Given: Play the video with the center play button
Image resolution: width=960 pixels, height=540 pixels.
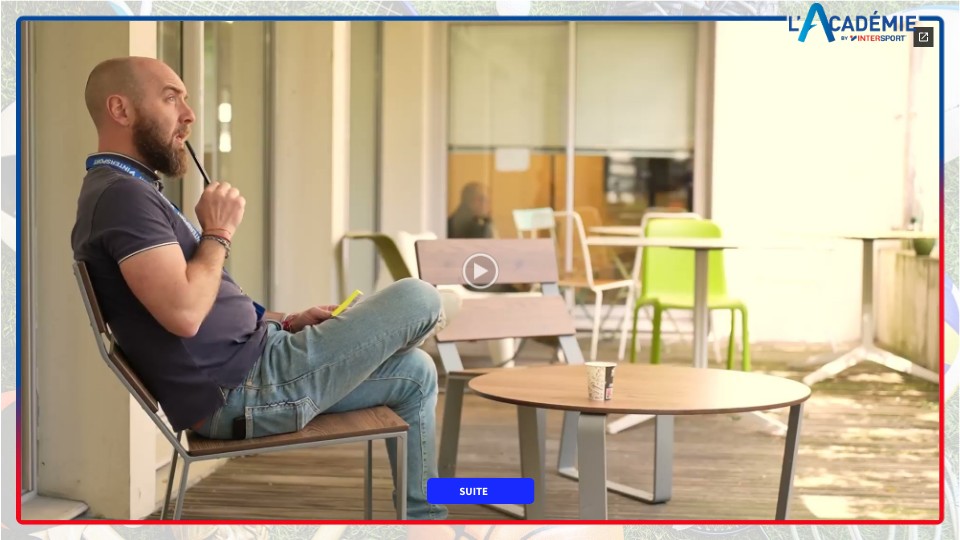Looking at the screenshot, I should (x=480, y=271).
